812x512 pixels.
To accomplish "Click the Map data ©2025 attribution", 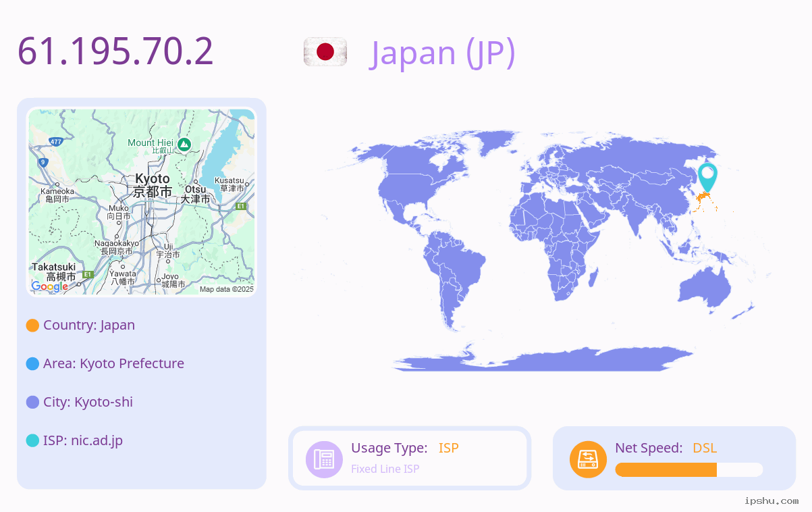I will [x=227, y=289].
